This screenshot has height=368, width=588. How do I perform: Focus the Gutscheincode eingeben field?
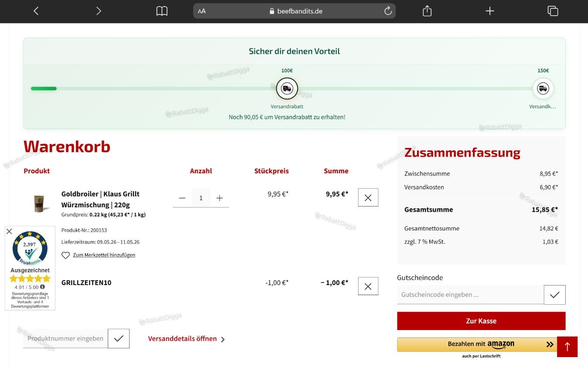click(470, 295)
